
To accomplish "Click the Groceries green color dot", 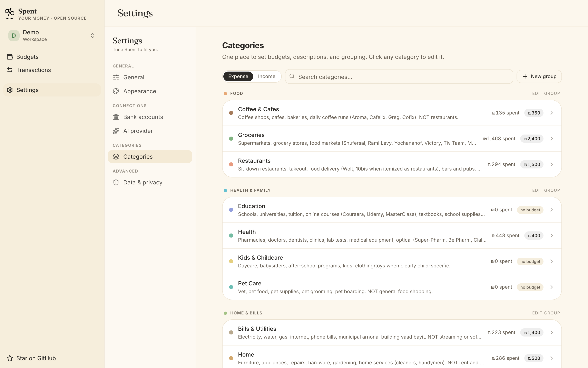I will [x=231, y=139].
